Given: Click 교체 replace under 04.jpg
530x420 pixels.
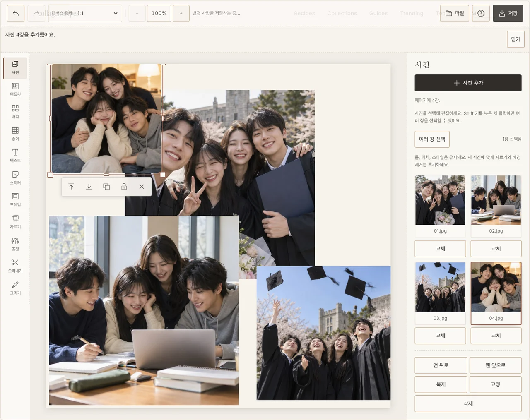Looking at the screenshot, I should [x=496, y=336].
